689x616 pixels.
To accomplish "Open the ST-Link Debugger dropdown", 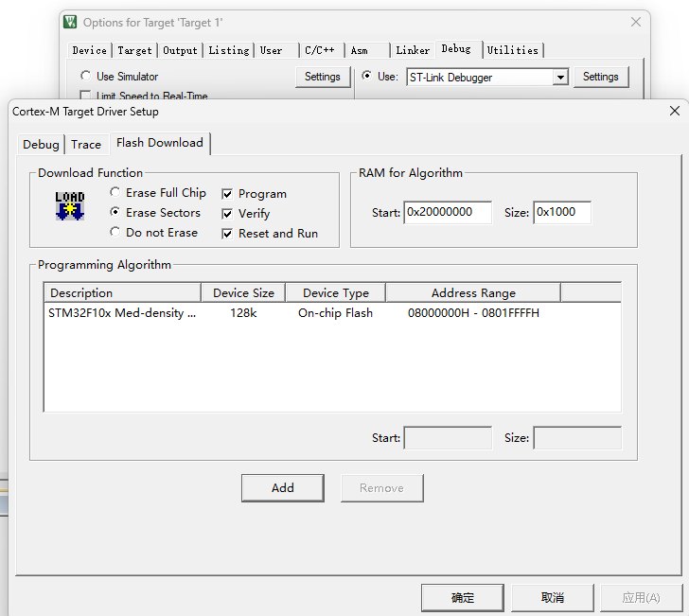I will click(x=560, y=78).
